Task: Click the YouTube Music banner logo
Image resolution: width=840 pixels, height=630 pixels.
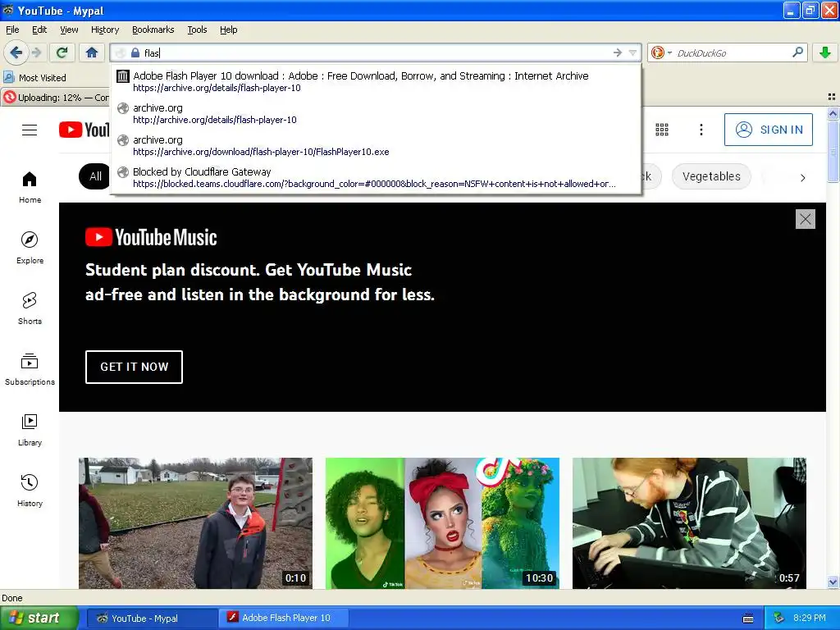Action: 151,237
